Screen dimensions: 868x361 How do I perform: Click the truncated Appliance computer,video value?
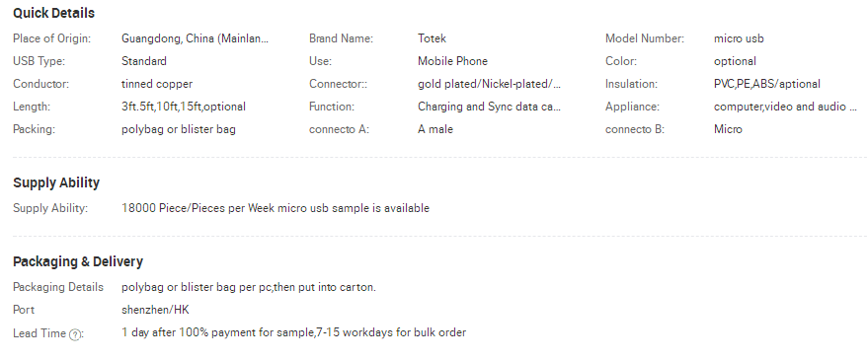[x=785, y=107]
